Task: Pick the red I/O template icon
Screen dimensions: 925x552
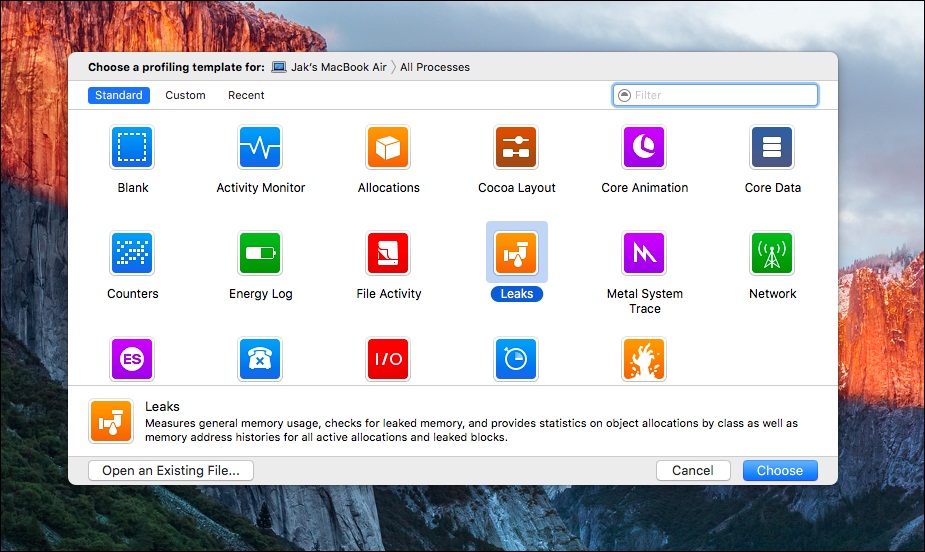Action: pos(388,359)
